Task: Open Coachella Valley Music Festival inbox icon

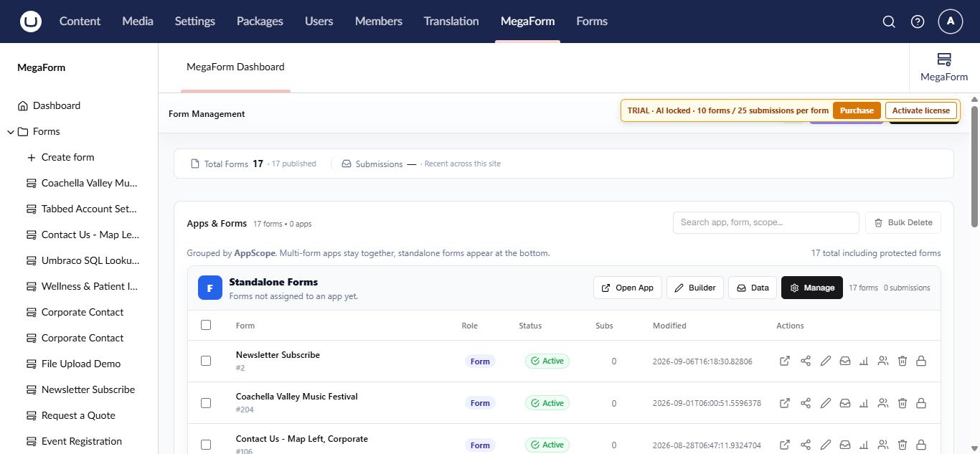Action: click(x=845, y=403)
